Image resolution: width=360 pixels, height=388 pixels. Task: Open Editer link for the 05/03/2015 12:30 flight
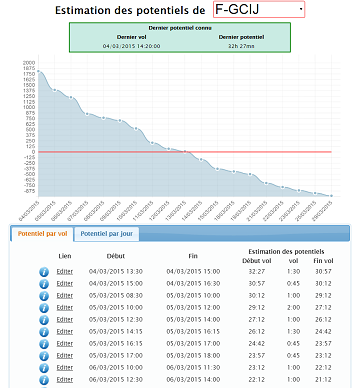65,320
